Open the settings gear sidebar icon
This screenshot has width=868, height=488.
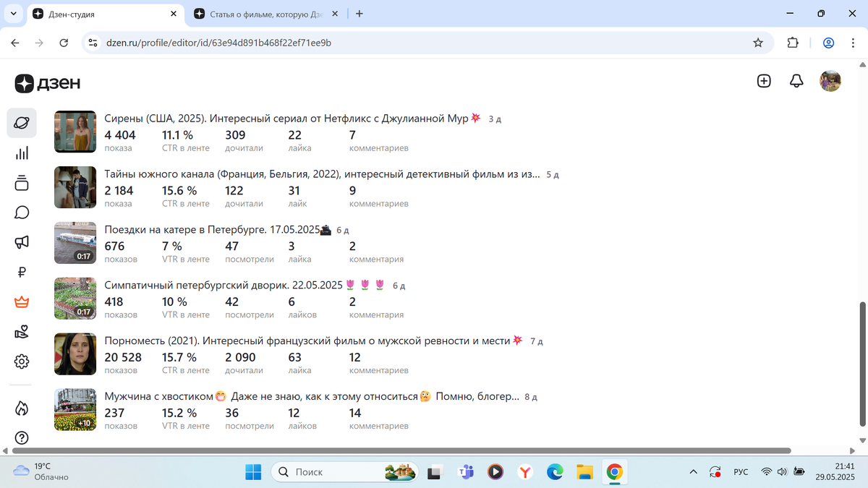pos(22,361)
